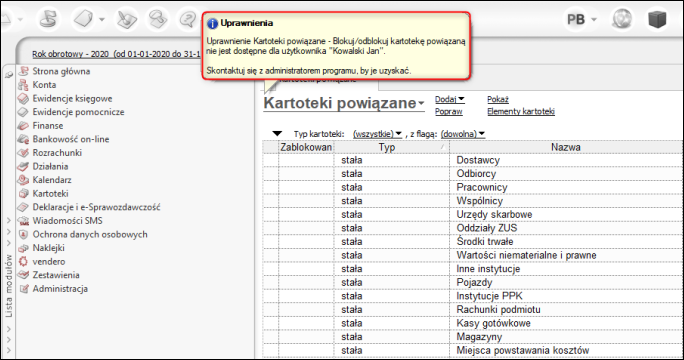Image resolution: width=684 pixels, height=360 pixels.
Task: Select the Instytucje PPK row
Action: pyautogui.click(x=473, y=296)
